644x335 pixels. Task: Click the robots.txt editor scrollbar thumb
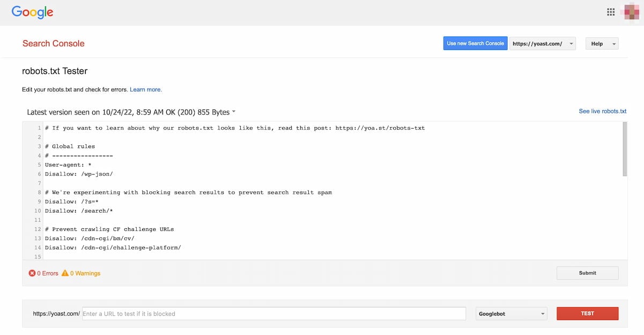pyautogui.click(x=625, y=149)
